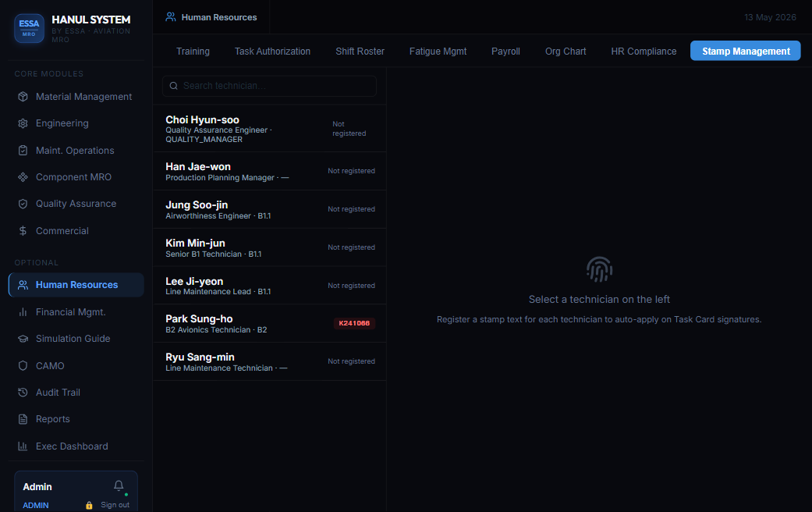Select technician Han Jae-won

click(269, 171)
